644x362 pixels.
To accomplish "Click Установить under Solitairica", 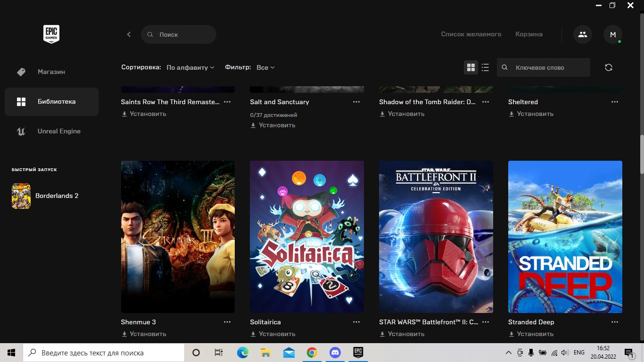I will click(x=273, y=334).
